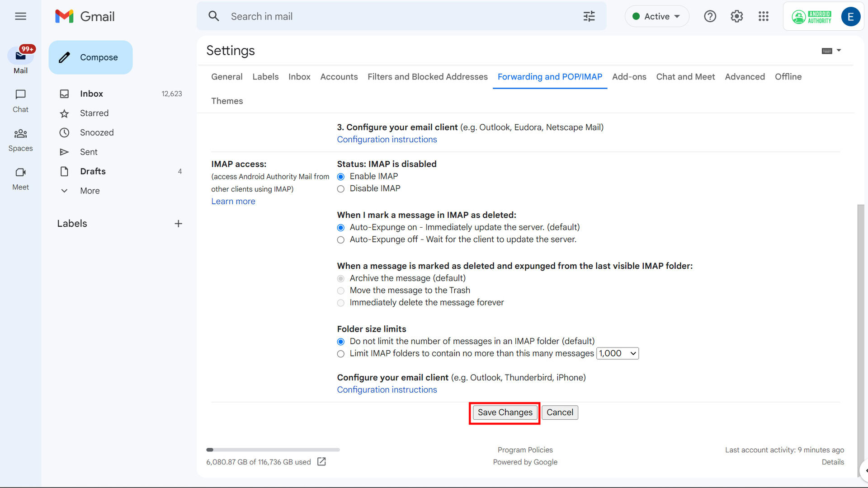Viewport: 868px width, 488px height.
Task: Click the Save Changes button
Action: click(505, 412)
